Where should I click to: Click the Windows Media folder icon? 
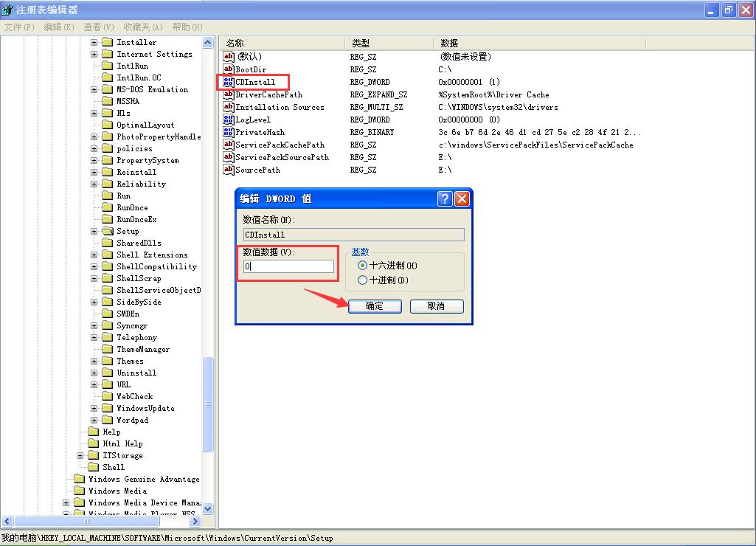(80, 491)
